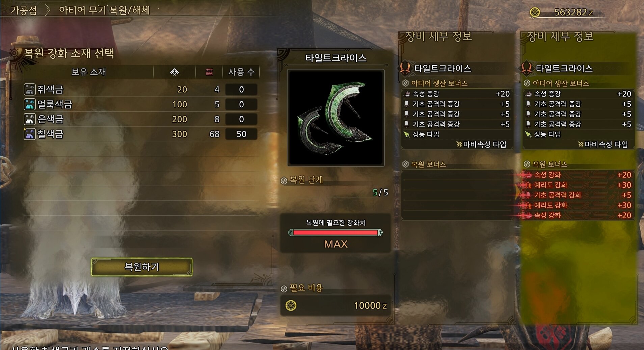Click the dual blades icon in left equipment panel
The height and width of the screenshot is (350, 644).
pyautogui.click(x=405, y=68)
